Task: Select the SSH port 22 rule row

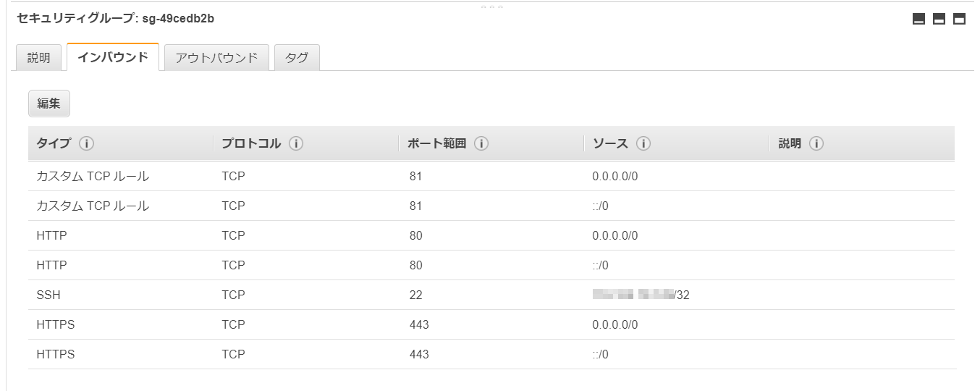Action: point(492,295)
